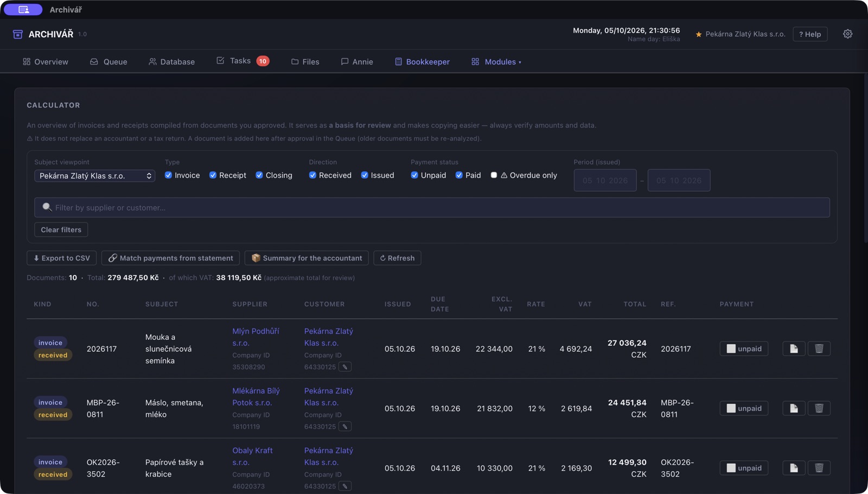Export the documents to CSV

click(62, 258)
